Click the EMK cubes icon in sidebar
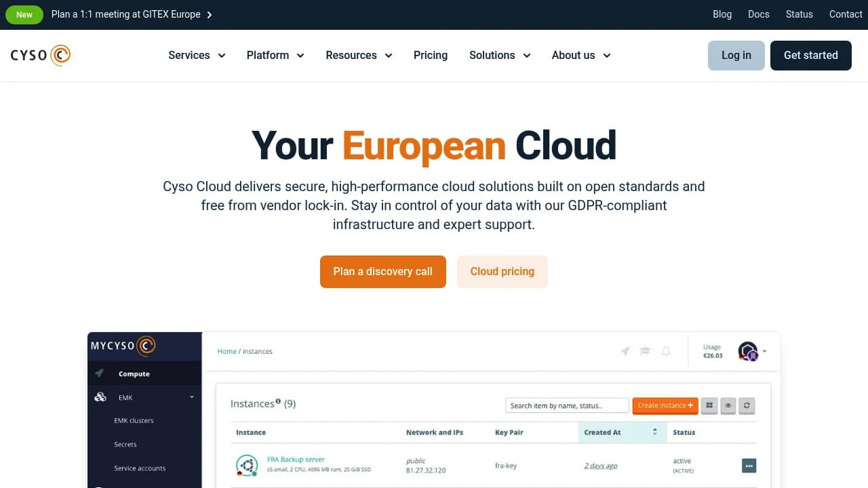Screen dimensions: 868x488 [x=100, y=397]
